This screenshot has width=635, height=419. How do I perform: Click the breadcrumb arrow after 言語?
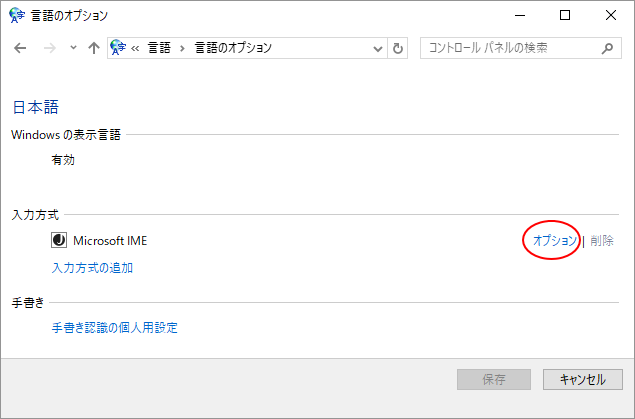(x=183, y=49)
